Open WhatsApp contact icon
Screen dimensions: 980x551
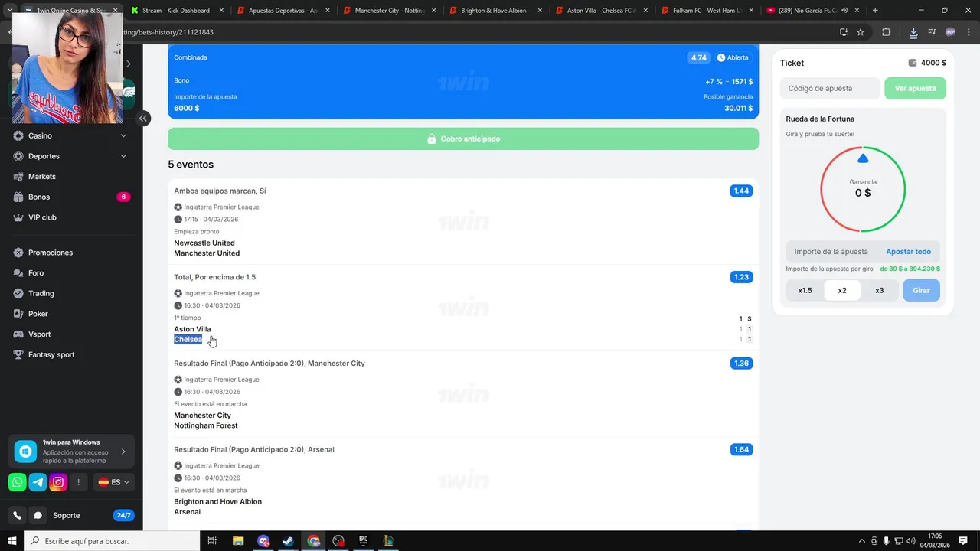pos(17,482)
